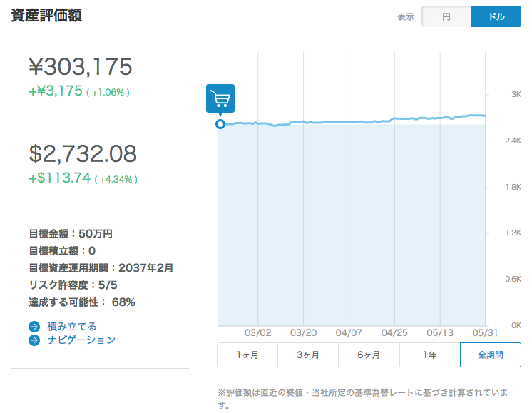Click the shopping cart purchase marker

[220, 98]
